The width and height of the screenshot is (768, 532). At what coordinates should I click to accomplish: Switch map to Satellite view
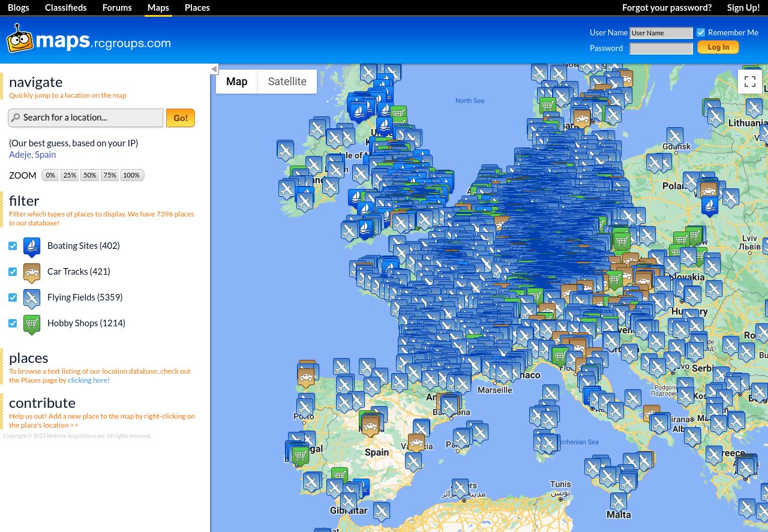point(287,82)
